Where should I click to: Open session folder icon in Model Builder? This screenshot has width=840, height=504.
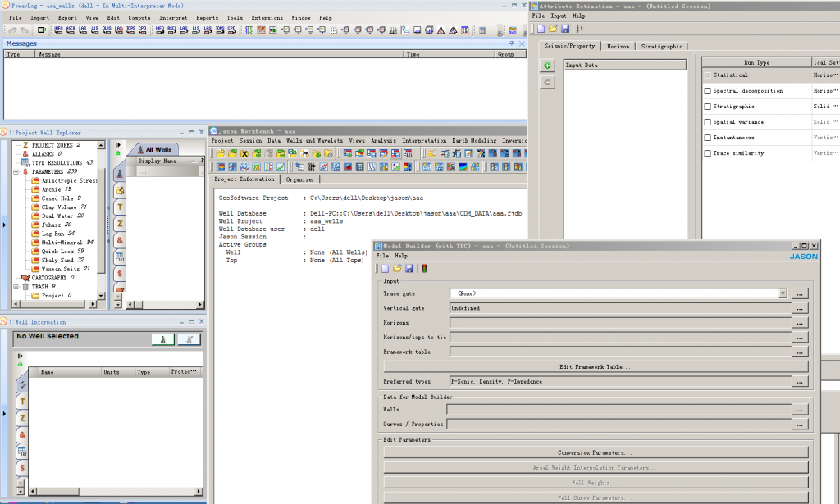pyautogui.click(x=397, y=268)
